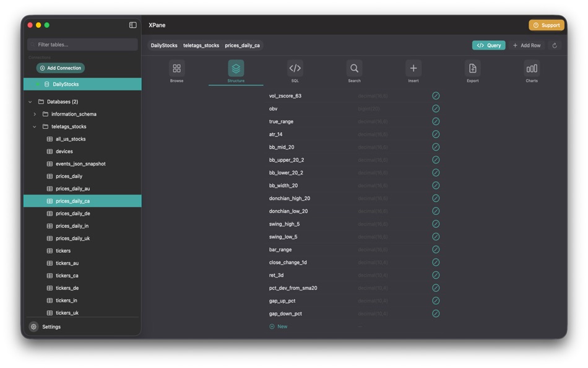The width and height of the screenshot is (588, 368).
Task: Click the yellow traffic light button
Action: click(x=37, y=25)
